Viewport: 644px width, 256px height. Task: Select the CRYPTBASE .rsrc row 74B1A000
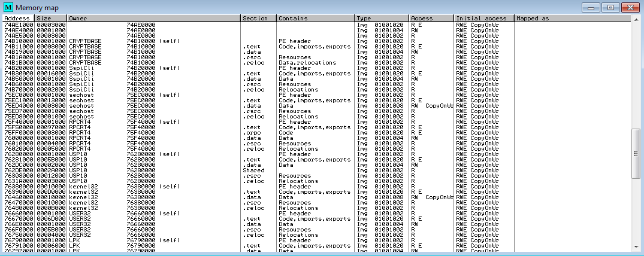(317, 57)
